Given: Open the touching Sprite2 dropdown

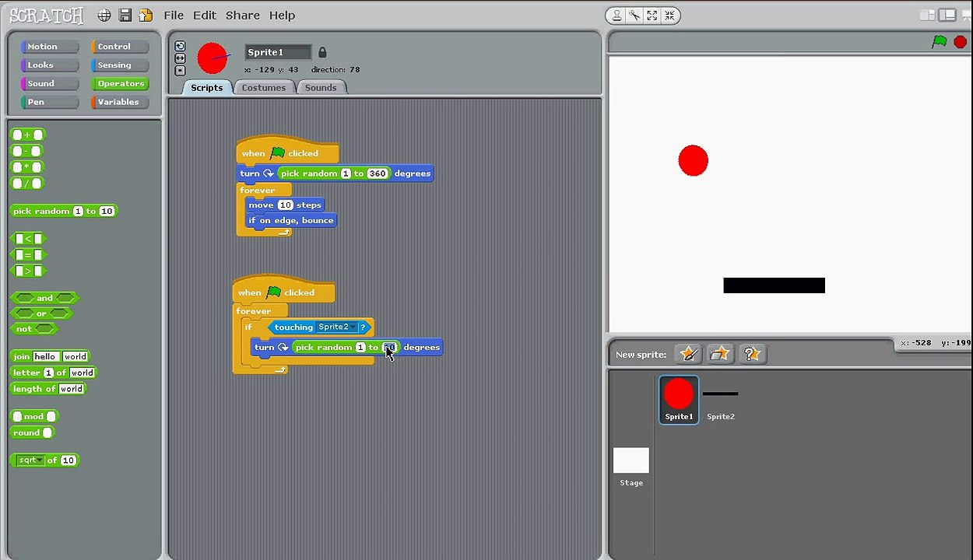Looking at the screenshot, I should point(337,327).
